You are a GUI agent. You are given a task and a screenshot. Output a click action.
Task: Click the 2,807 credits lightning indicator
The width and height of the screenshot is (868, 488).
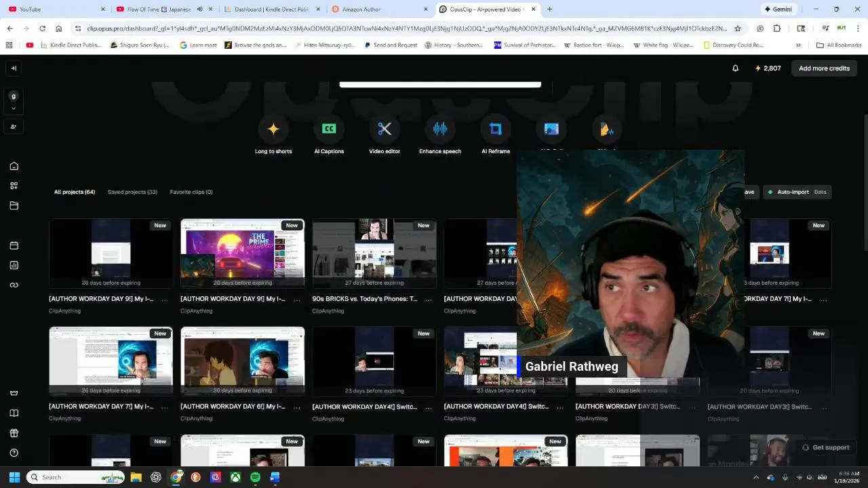(768, 68)
